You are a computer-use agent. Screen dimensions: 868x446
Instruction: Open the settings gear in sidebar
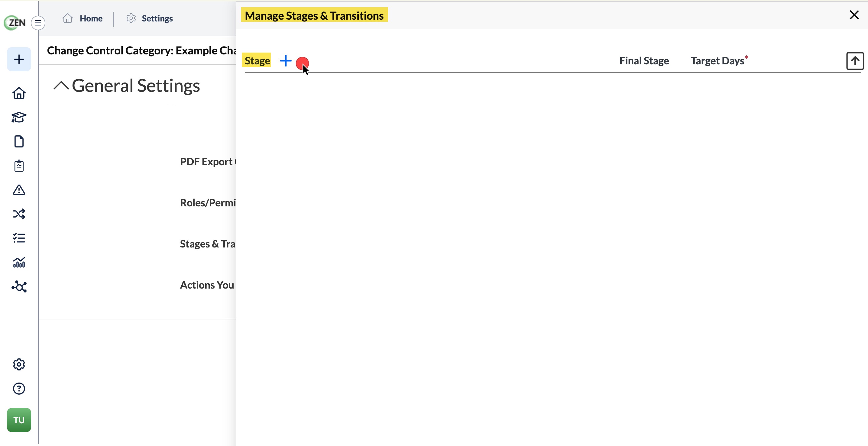coord(19,364)
